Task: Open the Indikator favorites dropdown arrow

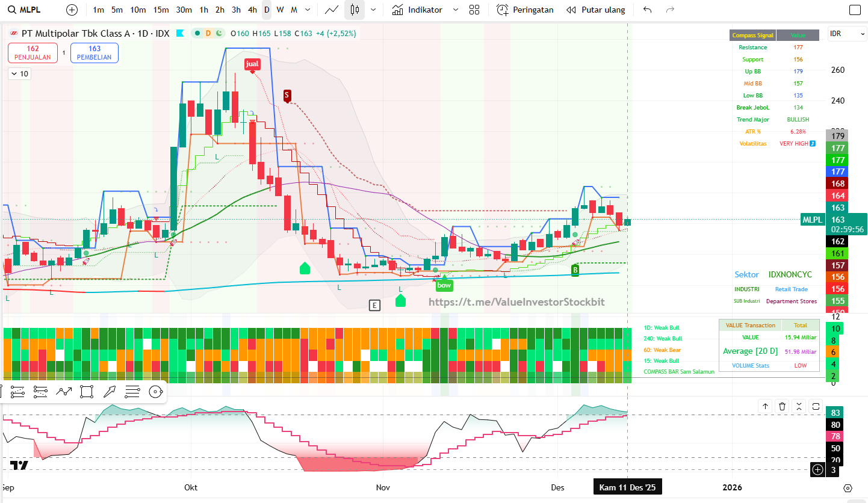Action: 456,10
